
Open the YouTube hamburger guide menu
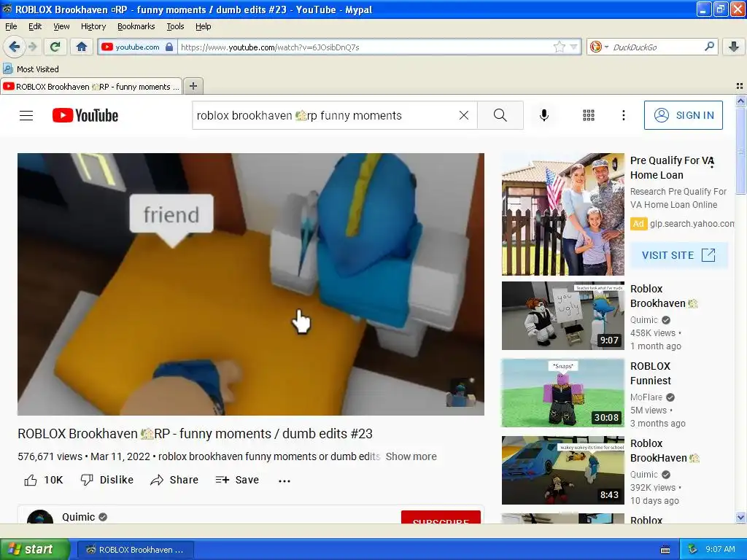point(26,115)
